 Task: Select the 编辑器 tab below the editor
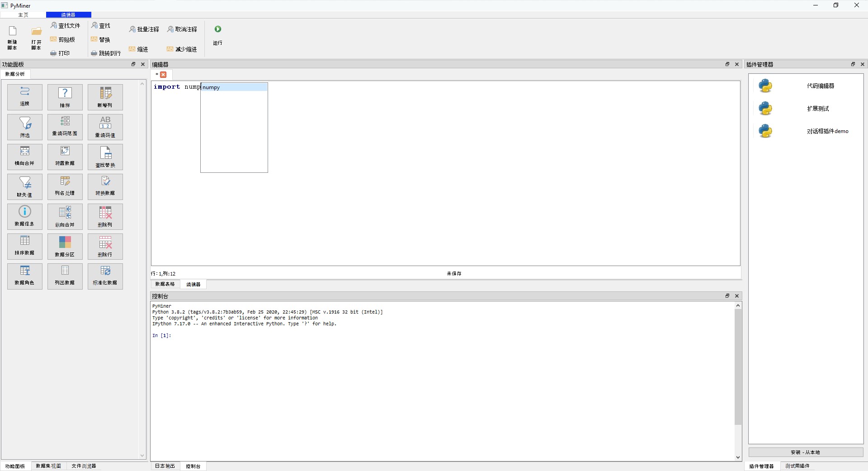tap(193, 284)
